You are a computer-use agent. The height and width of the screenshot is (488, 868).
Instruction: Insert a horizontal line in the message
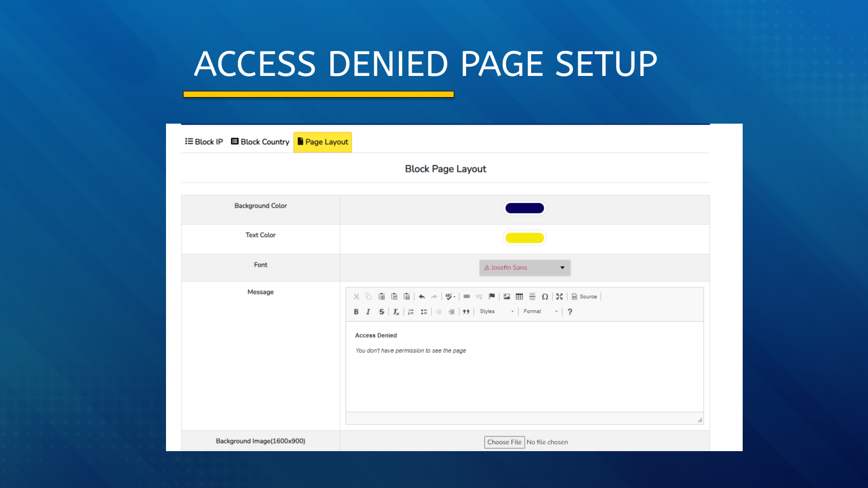click(x=533, y=297)
